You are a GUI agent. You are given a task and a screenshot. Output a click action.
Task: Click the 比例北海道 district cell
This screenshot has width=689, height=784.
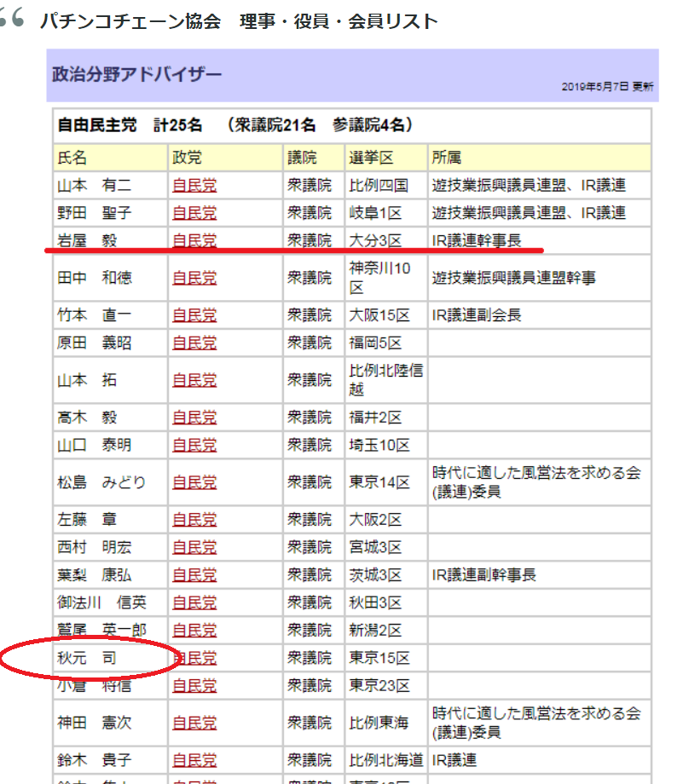385,760
